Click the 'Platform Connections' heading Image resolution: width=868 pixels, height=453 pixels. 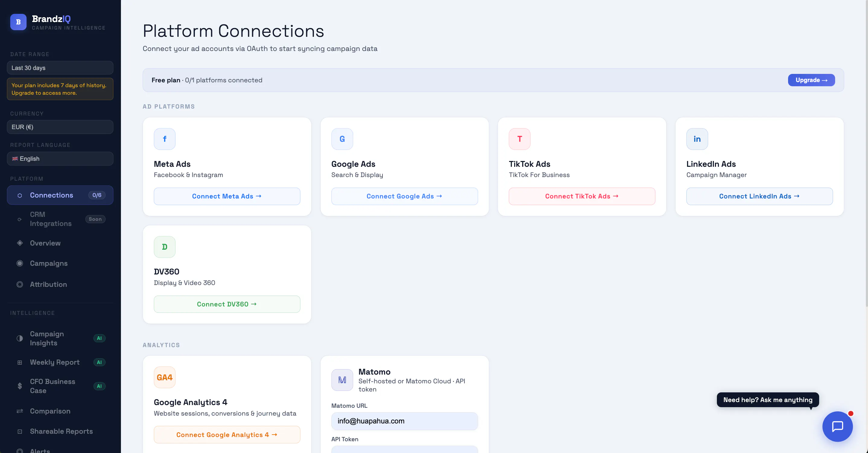pyautogui.click(x=233, y=31)
